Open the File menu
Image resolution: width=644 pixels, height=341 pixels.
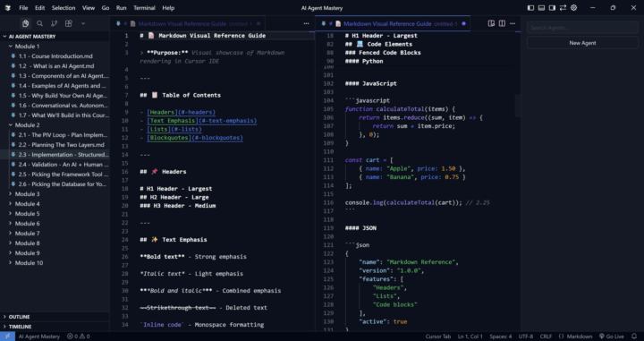[x=23, y=8]
